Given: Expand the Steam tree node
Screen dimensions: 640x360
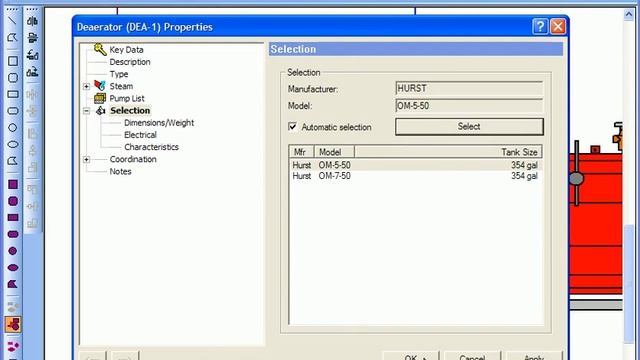Looking at the screenshot, I should [x=87, y=86].
